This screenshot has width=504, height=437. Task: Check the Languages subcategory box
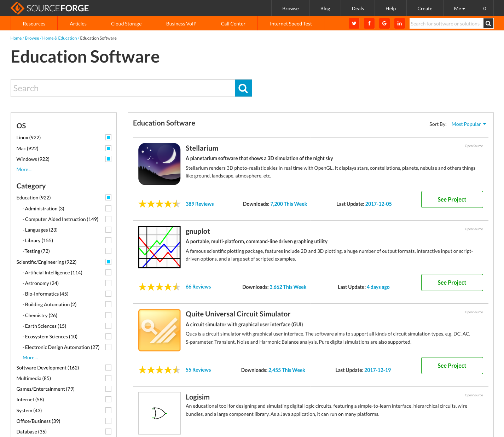click(x=109, y=230)
